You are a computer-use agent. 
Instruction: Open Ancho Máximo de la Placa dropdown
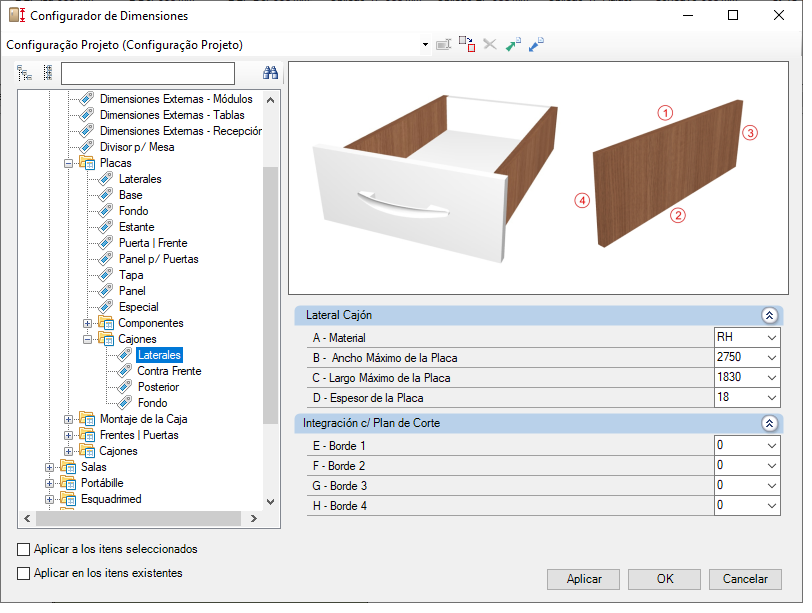(772, 358)
